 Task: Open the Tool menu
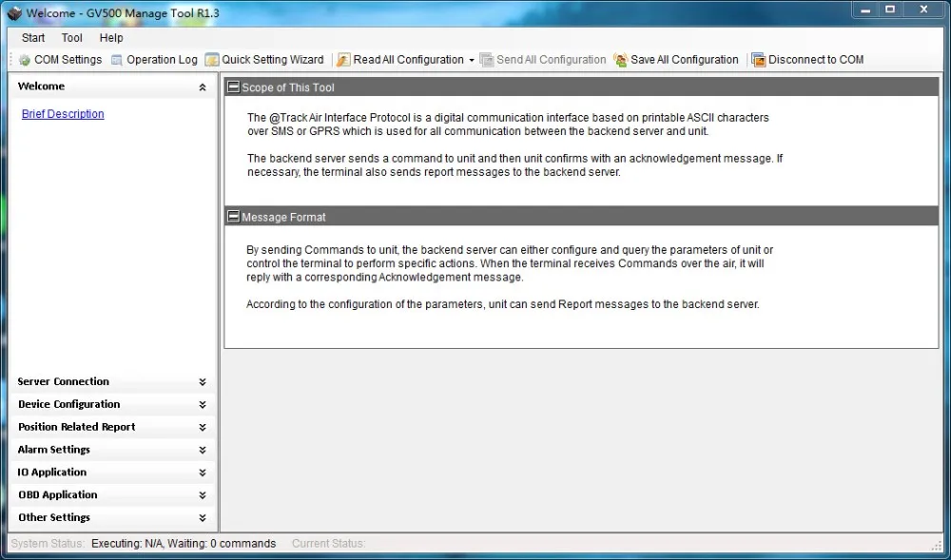pos(71,38)
